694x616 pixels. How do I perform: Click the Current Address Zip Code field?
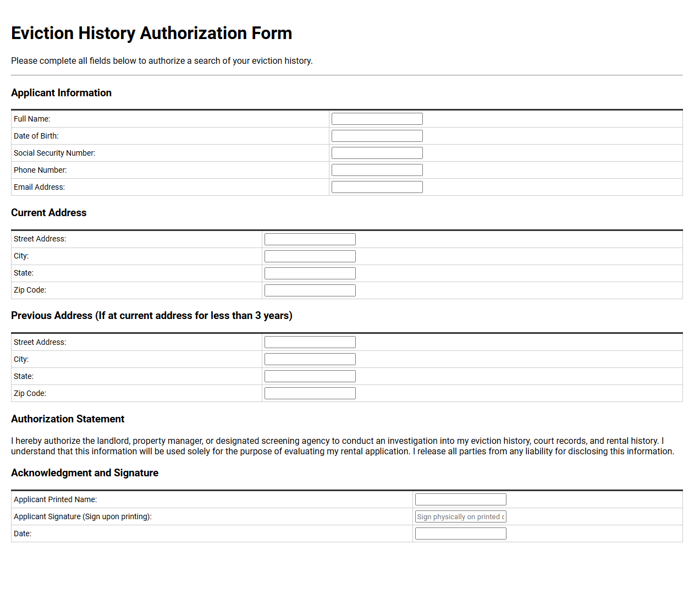tap(310, 290)
